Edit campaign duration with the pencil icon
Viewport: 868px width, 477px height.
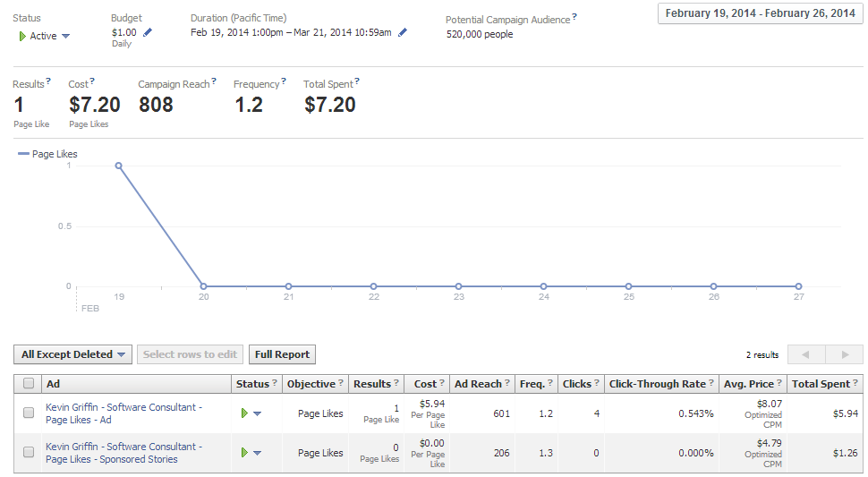[x=403, y=32]
